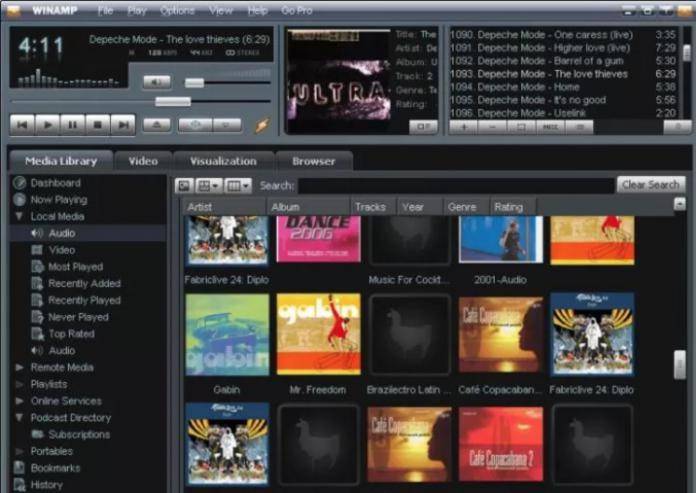This screenshot has height=493, width=696.
Task: Open the Never Played view
Action: point(78,317)
